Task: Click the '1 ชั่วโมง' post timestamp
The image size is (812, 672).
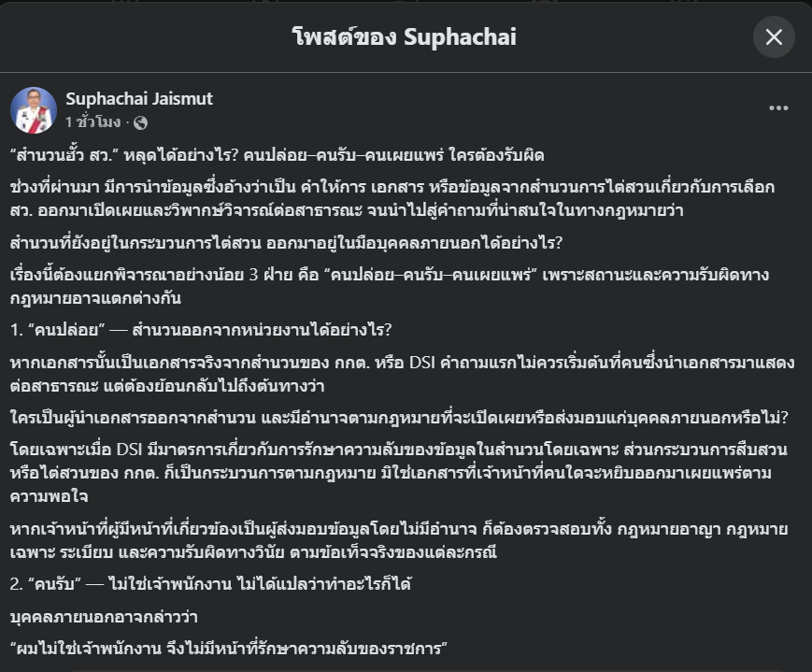Action: coord(93,122)
